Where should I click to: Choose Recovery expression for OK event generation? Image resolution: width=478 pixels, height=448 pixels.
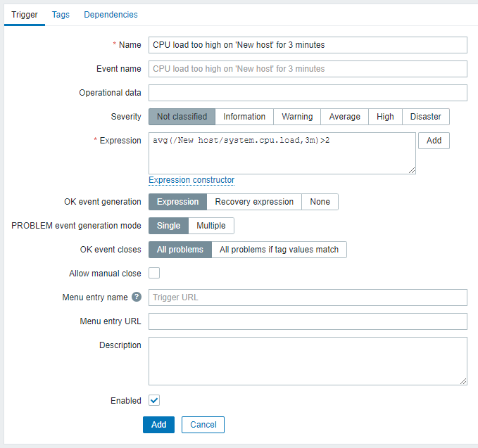pos(254,202)
